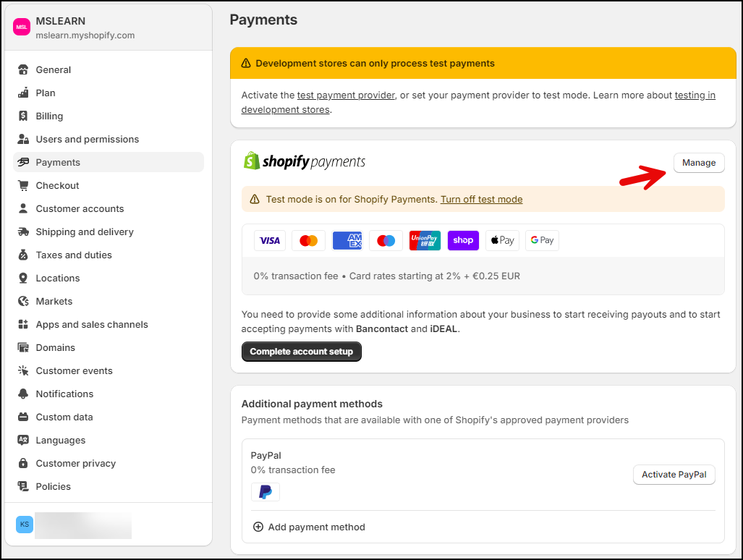This screenshot has width=743, height=560.
Task: Go to Markets settings
Action: tap(109, 301)
